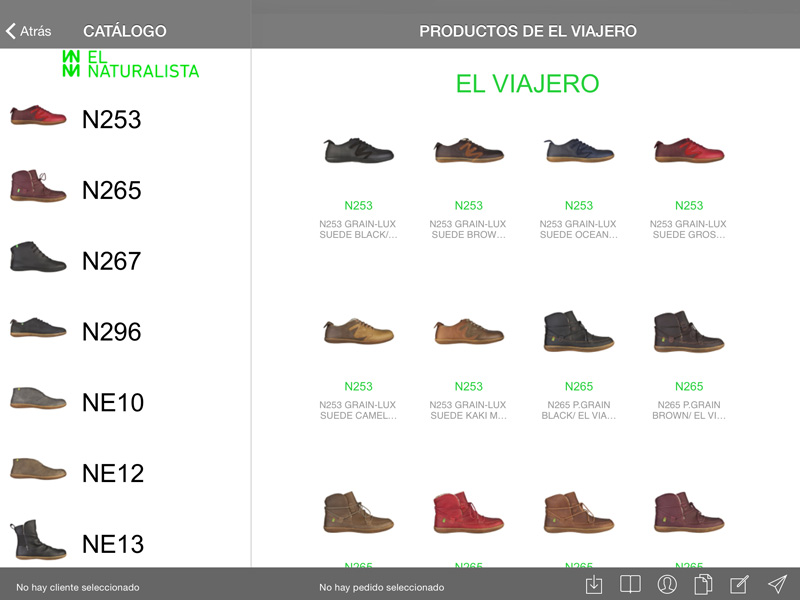Tap the El Naturalista logo
Image resolution: width=800 pixels, height=600 pixels.
pyautogui.click(x=131, y=64)
